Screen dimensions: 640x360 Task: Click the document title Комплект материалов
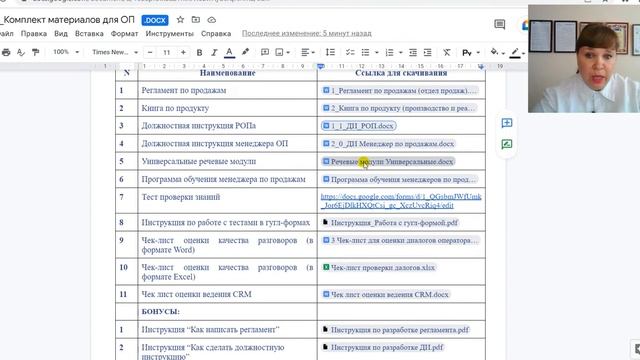[x=68, y=20]
